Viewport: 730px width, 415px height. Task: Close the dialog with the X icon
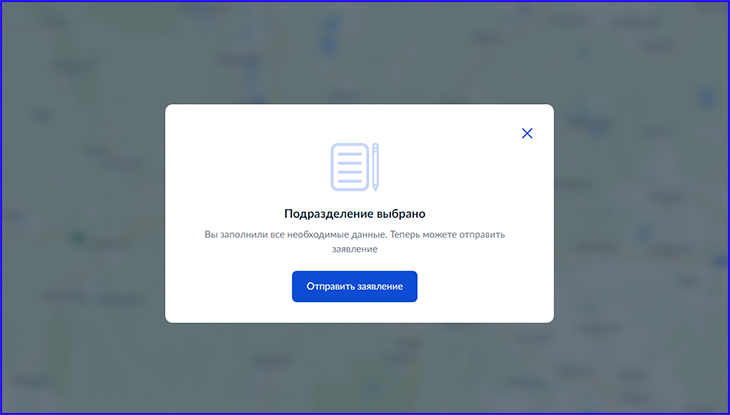(x=527, y=133)
